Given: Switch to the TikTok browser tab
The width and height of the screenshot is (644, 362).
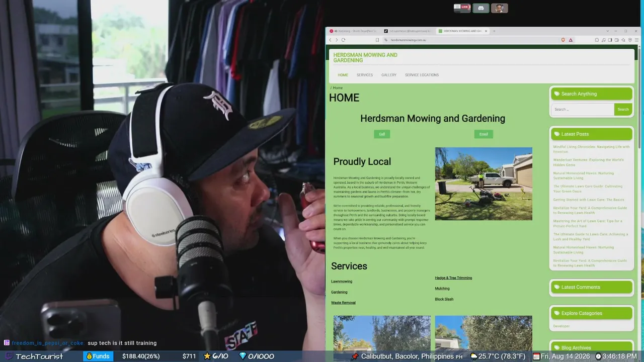Looking at the screenshot, I should click(x=408, y=31).
